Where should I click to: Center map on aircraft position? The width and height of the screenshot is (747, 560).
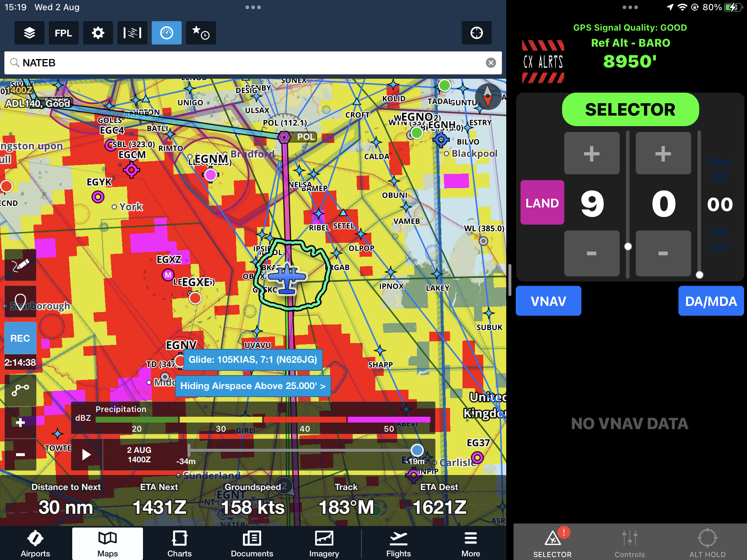[476, 33]
